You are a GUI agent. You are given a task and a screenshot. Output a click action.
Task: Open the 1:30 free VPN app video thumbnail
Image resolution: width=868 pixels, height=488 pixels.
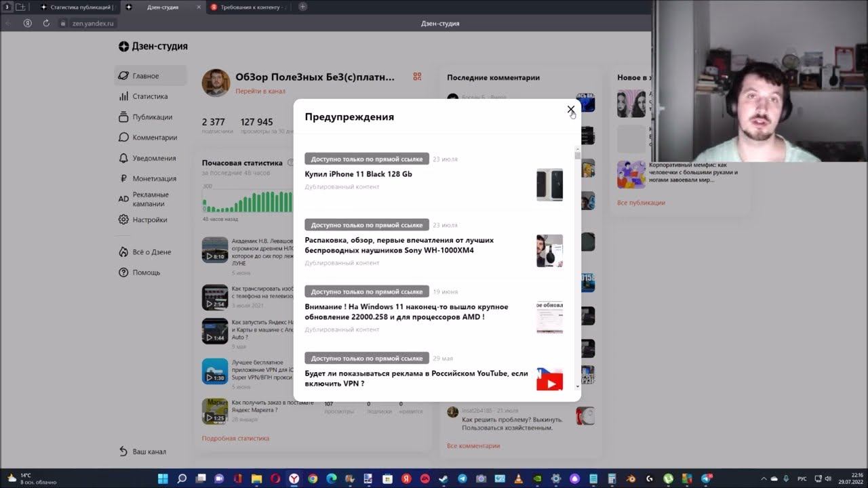point(215,371)
